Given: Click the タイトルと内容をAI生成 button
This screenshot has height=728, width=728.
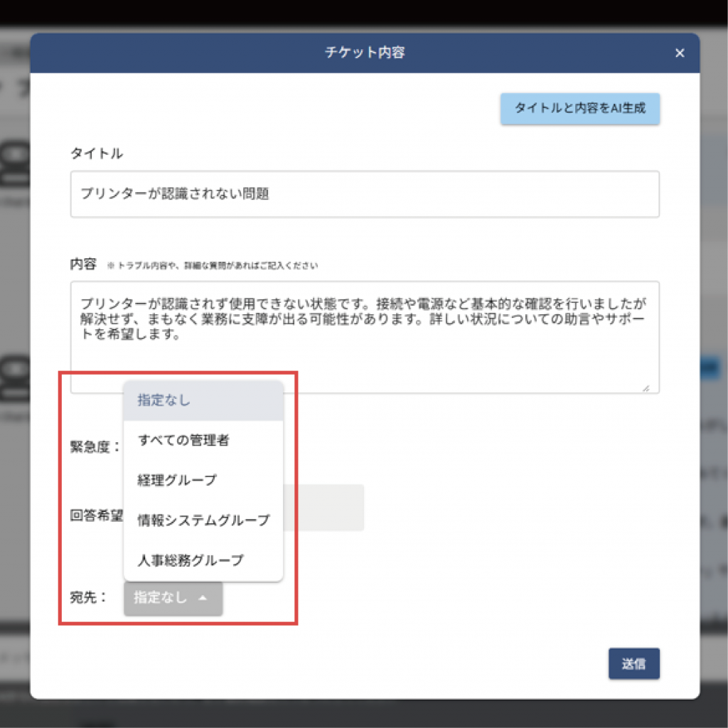Looking at the screenshot, I should click(x=579, y=109).
